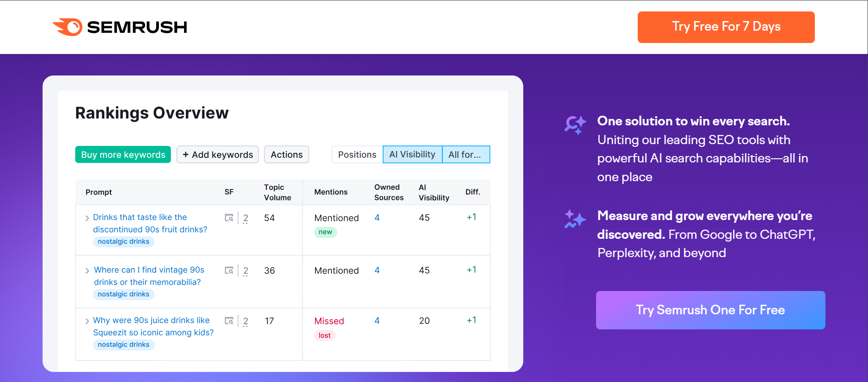This screenshot has height=382, width=868.
Task: Click the AI Visibility value '20'
Action: (424, 321)
